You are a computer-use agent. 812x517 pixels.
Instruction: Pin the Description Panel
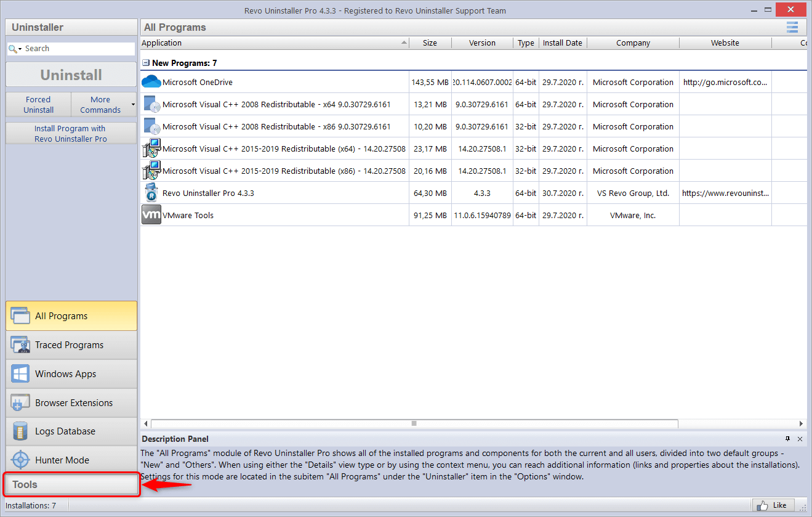787,439
